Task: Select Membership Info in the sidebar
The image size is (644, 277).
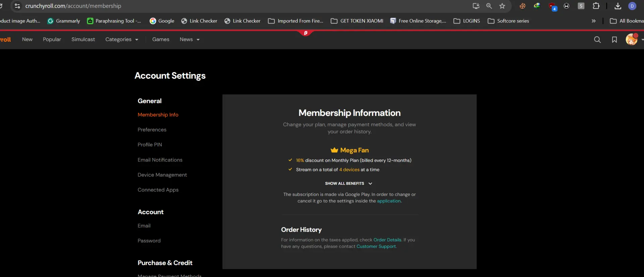Action: click(x=158, y=114)
